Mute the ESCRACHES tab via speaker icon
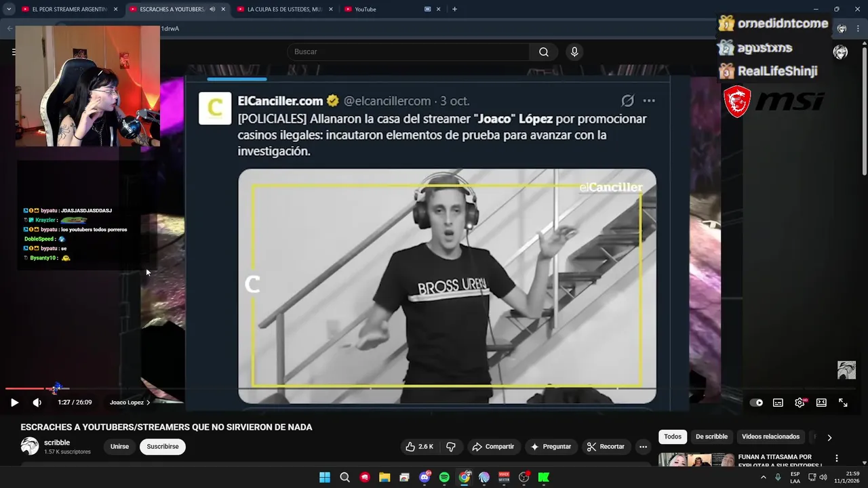Viewport: 868px width, 488px height. click(212, 9)
